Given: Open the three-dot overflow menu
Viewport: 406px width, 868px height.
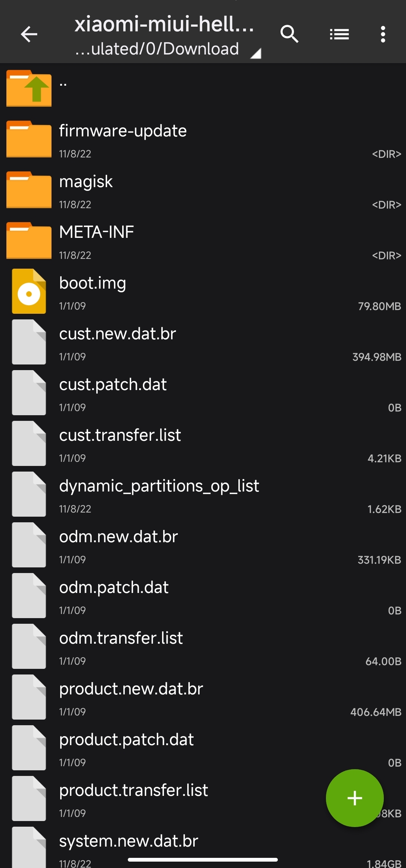Looking at the screenshot, I should (x=383, y=34).
